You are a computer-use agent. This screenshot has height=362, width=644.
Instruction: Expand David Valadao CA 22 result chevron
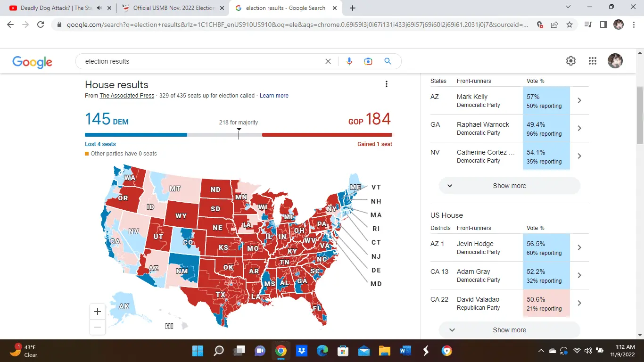(x=579, y=303)
